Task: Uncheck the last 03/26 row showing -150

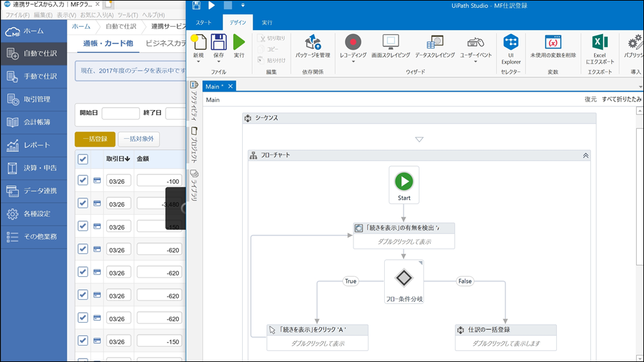Action: pyautogui.click(x=82, y=340)
